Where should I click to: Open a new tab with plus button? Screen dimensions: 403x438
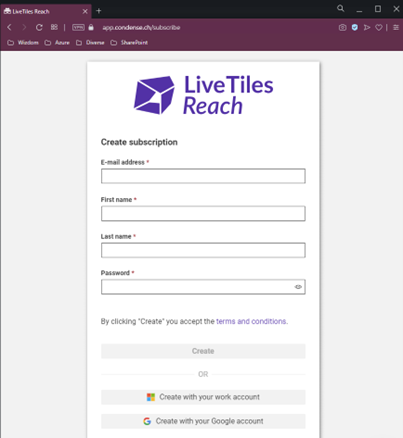click(x=99, y=11)
